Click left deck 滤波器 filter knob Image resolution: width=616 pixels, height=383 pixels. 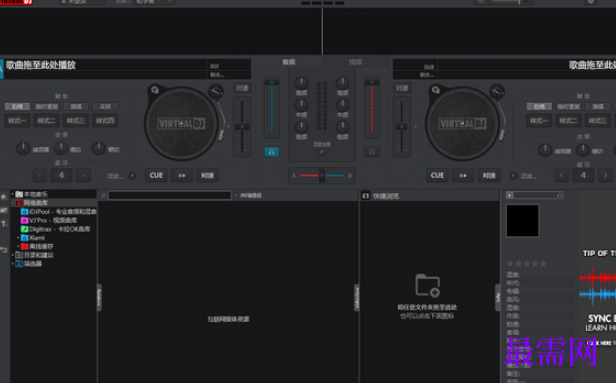tap(23, 148)
